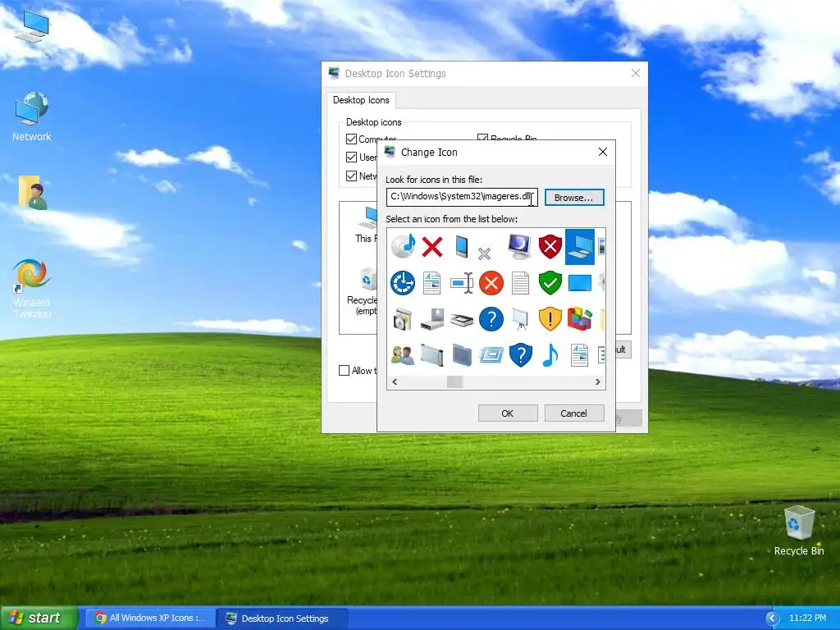Select Recycle Bin (empty) preview in settings

click(362, 292)
